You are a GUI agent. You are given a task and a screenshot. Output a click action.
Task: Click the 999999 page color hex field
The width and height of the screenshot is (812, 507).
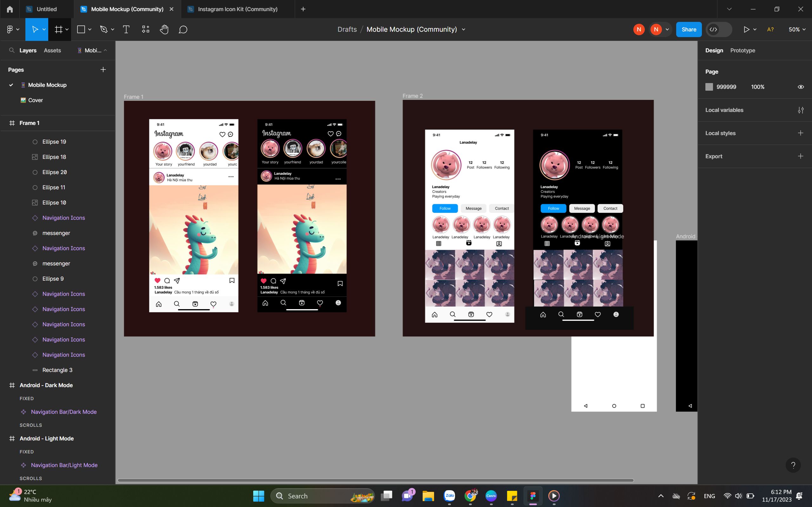[726, 87]
